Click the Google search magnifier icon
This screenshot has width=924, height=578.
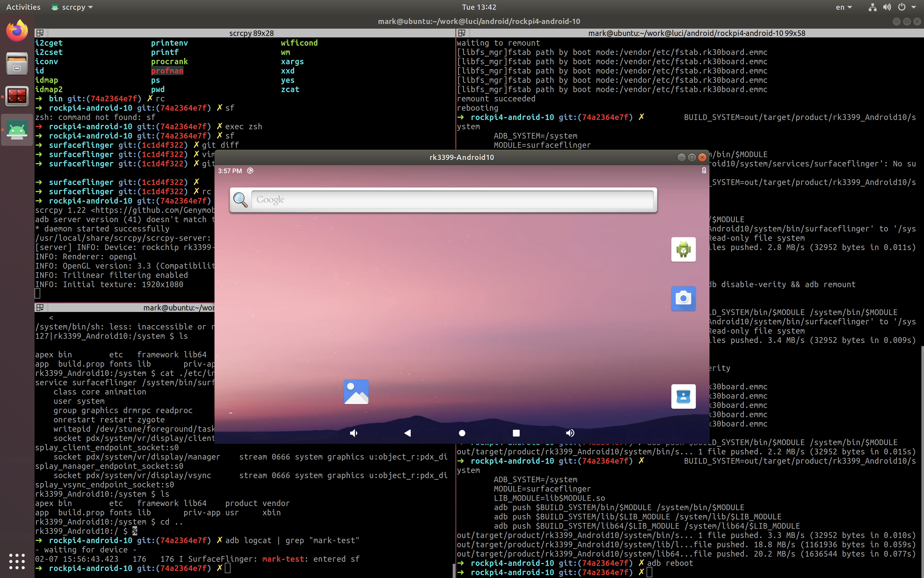pos(240,199)
